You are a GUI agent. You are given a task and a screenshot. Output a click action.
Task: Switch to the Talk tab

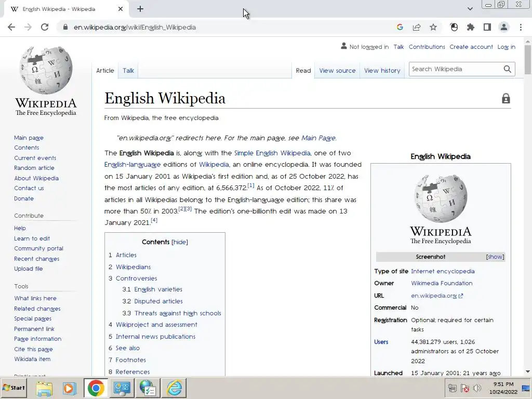coord(128,71)
